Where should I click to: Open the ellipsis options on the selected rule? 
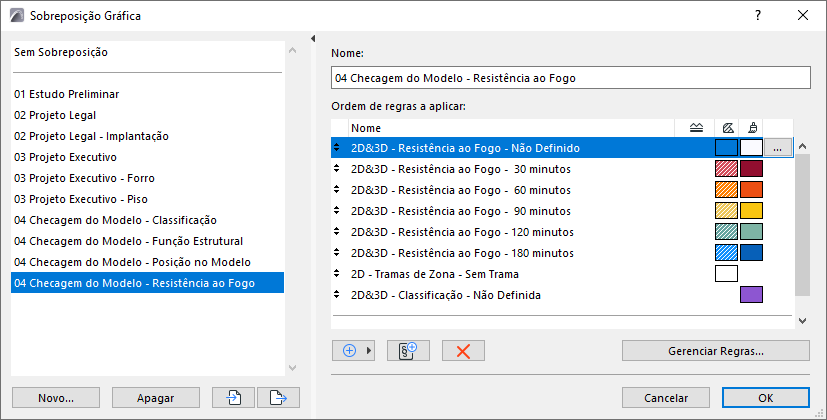coord(780,148)
